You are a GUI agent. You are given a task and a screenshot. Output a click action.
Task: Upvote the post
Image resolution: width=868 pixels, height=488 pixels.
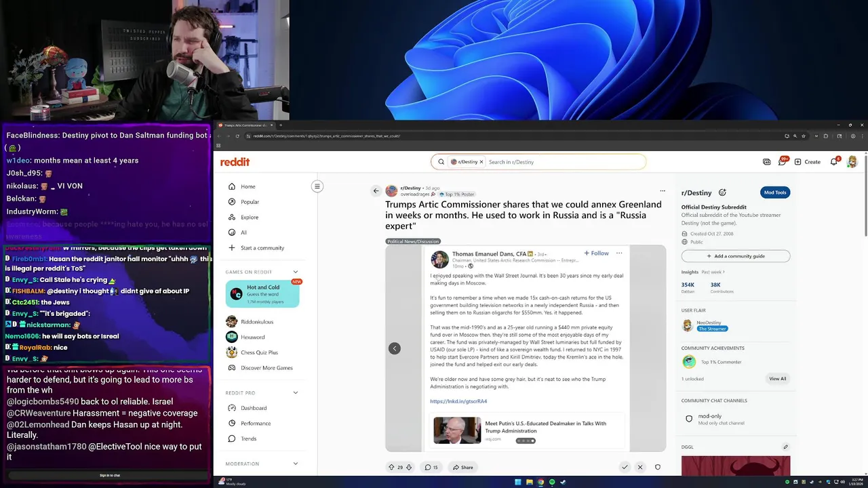click(x=391, y=467)
